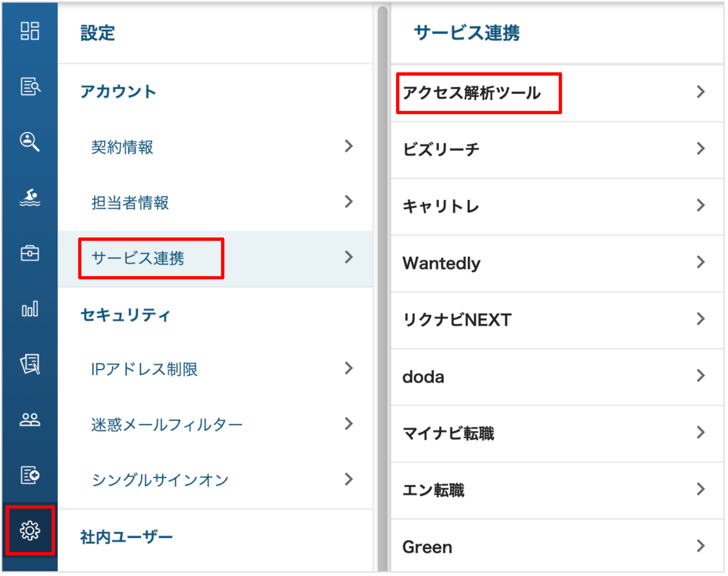Click chevron on the doda row
Image resolution: width=728 pixels, height=576 pixels.
tap(701, 376)
